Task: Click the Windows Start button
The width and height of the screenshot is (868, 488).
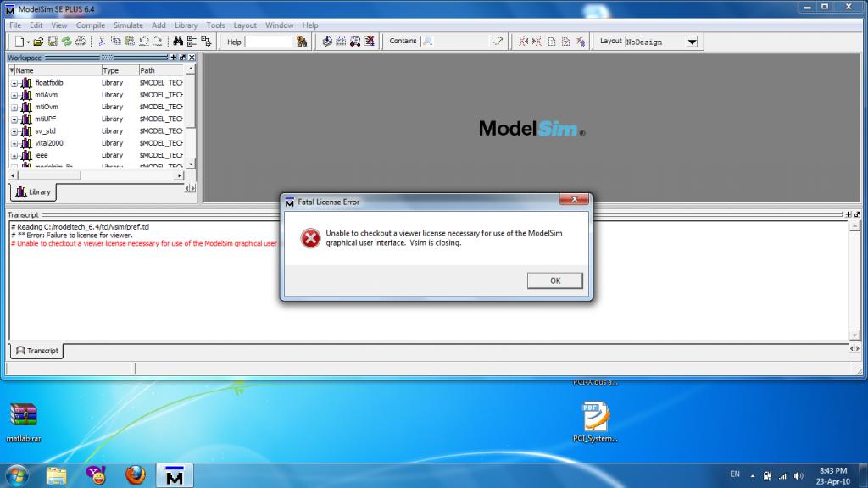Action: click(17, 475)
